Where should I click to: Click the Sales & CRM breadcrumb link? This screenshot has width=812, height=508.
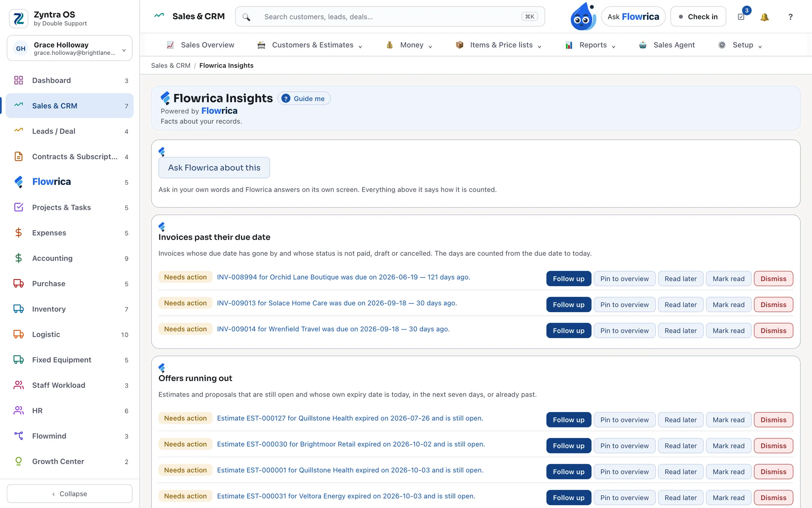point(171,65)
